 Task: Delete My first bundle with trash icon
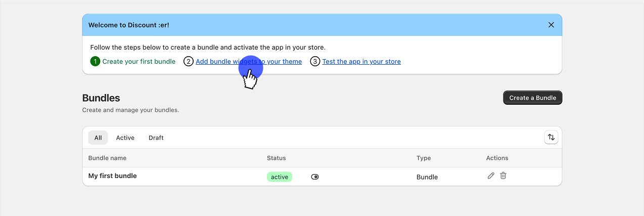(x=503, y=176)
